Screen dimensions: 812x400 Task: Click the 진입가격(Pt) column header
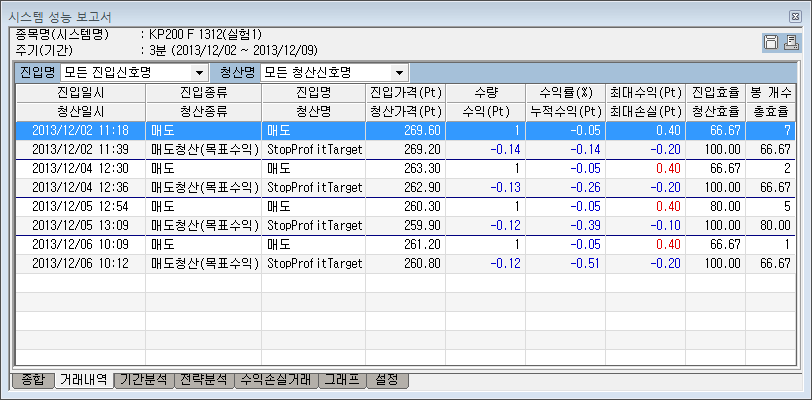point(406,92)
